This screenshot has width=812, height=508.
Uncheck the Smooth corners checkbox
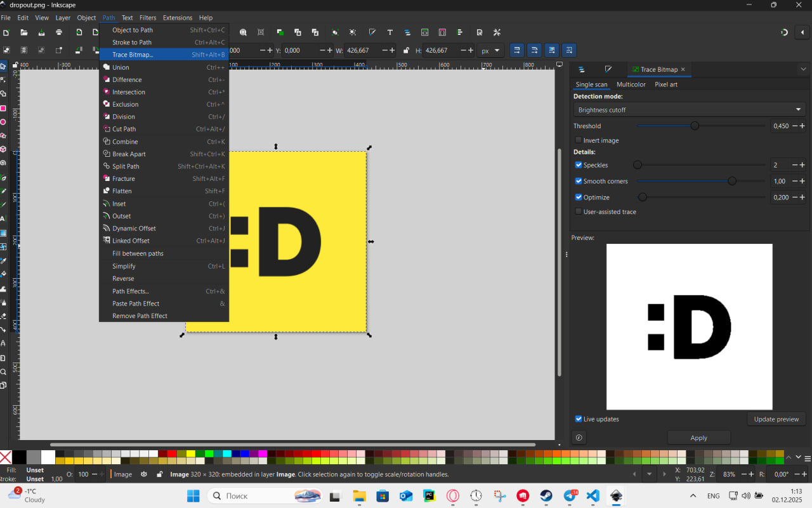click(x=579, y=181)
